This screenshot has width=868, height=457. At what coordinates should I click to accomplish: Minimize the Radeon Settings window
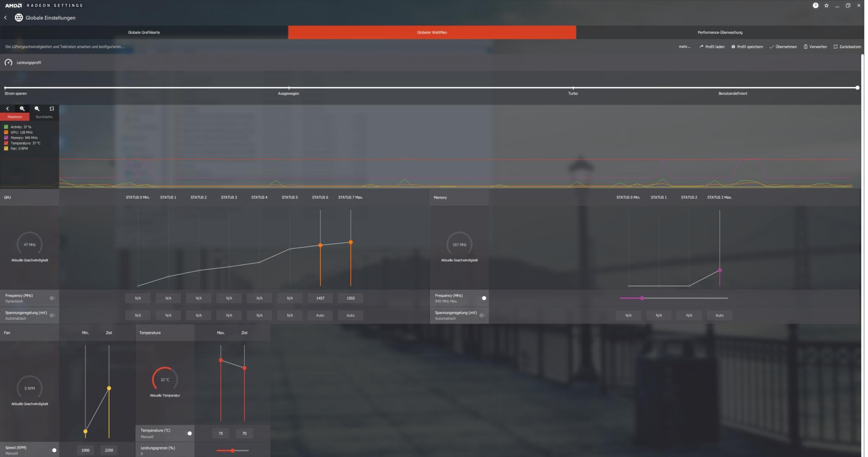pyautogui.click(x=837, y=6)
